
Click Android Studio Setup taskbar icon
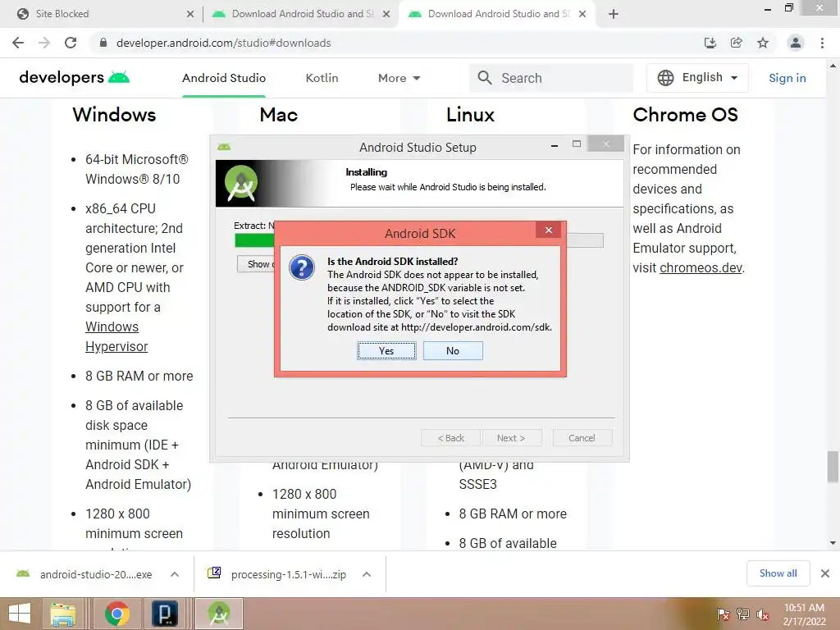218,614
